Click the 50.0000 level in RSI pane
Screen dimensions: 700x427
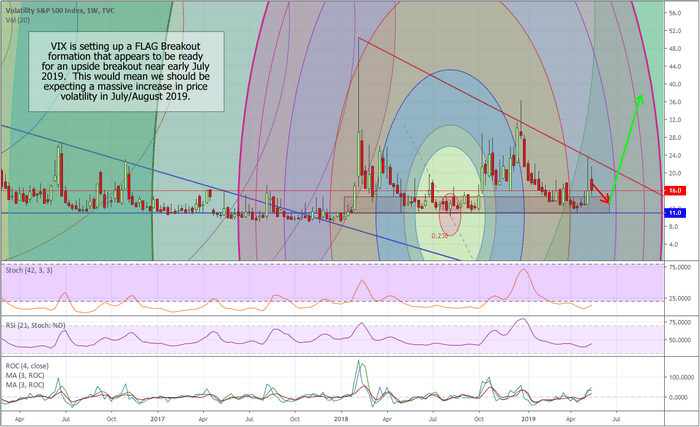click(681, 340)
